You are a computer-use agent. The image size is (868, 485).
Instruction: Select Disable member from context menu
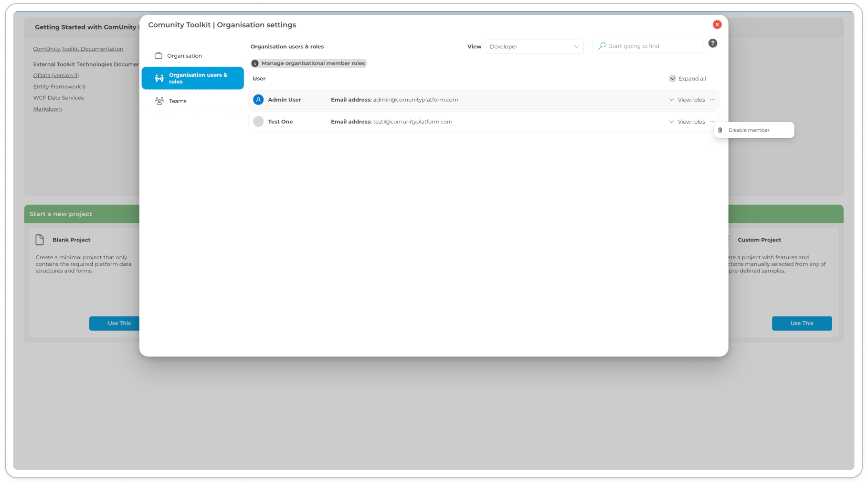coord(748,130)
